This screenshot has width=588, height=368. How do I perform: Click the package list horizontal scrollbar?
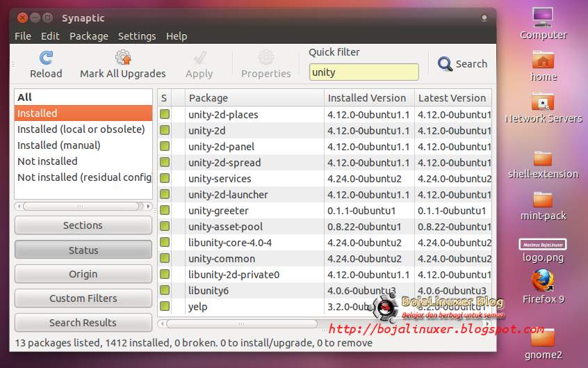[x=241, y=323]
